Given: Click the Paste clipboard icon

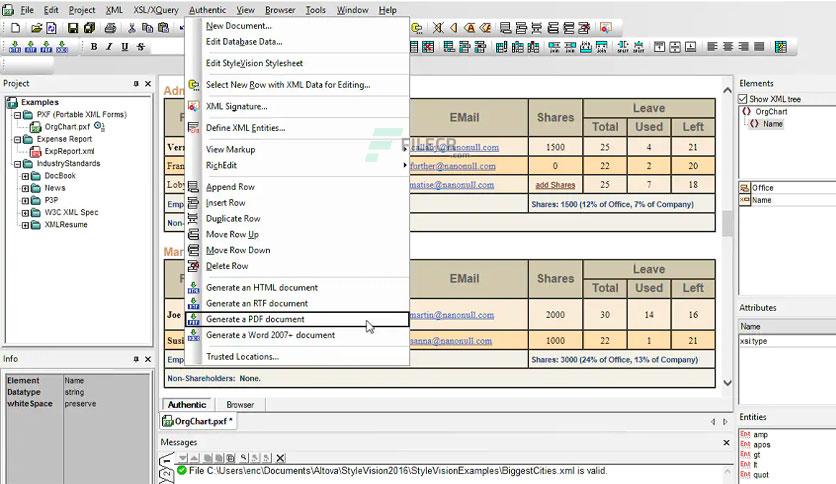Looking at the screenshot, I should (164, 28).
